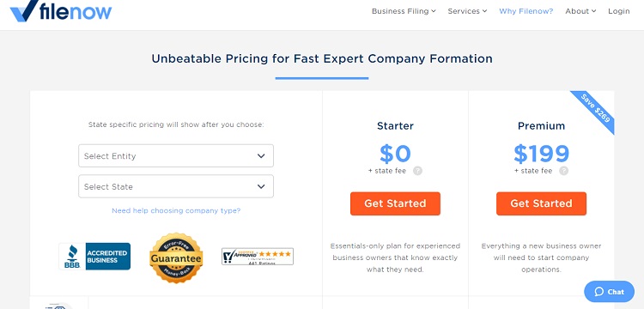Get Started with the Starter plan
This screenshot has height=309, width=644.
[395, 203]
